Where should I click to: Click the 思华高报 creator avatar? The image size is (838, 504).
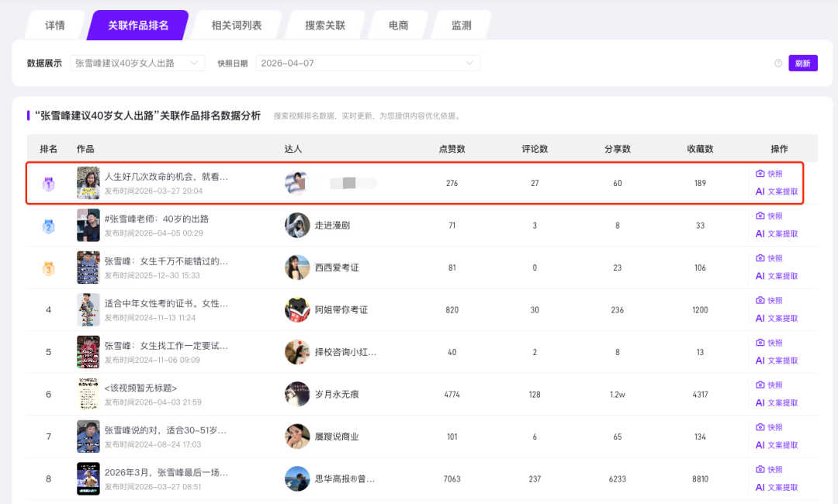(x=297, y=478)
